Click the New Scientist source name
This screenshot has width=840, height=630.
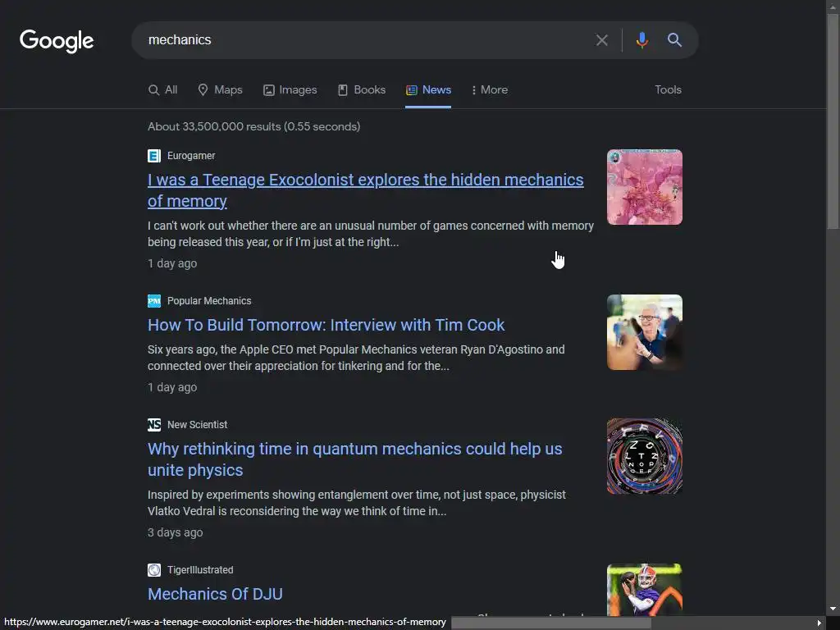(x=197, y=425)
